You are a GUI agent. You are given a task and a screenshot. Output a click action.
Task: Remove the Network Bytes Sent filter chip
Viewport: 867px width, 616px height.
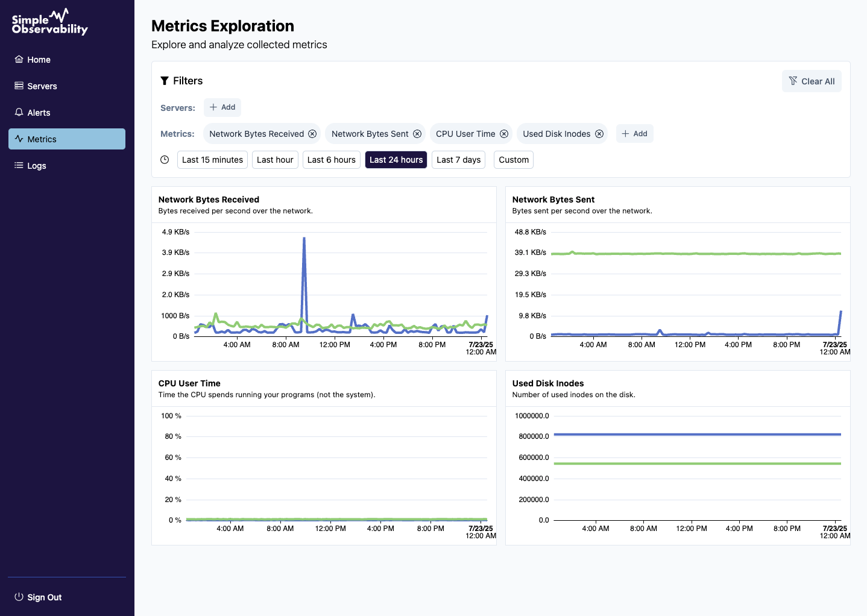417,134
